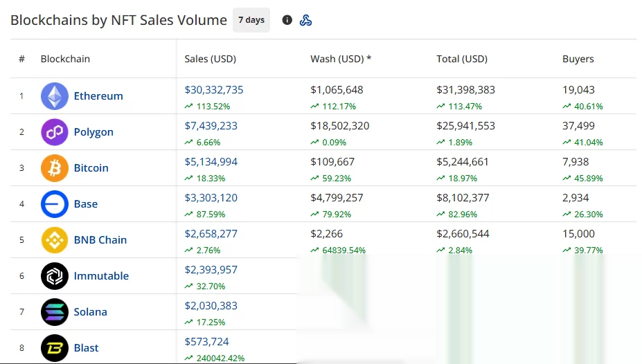Click the Immutable logo icon

coord(55,276)
